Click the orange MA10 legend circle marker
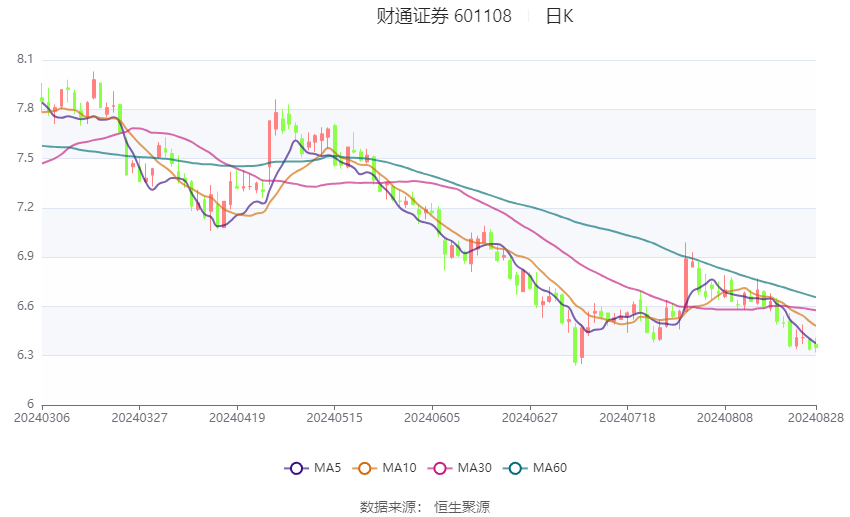This screenshot has height=517, width=850. pyautogui.click(x=365, y=467)
